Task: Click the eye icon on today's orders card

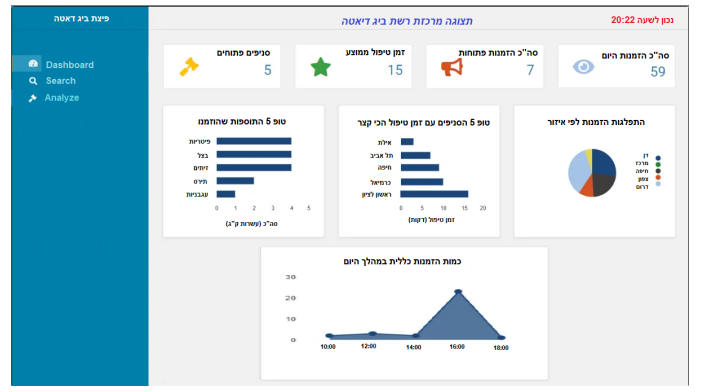Action: 583,67
